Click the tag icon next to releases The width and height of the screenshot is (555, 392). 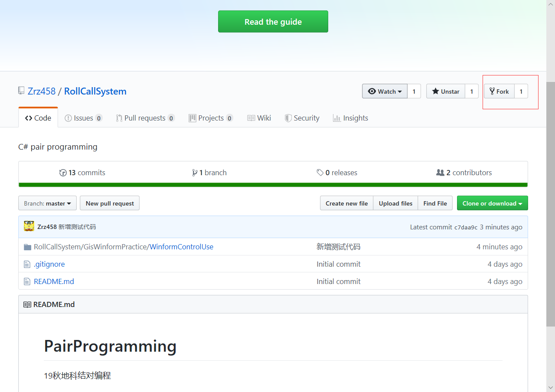(320, 173)
